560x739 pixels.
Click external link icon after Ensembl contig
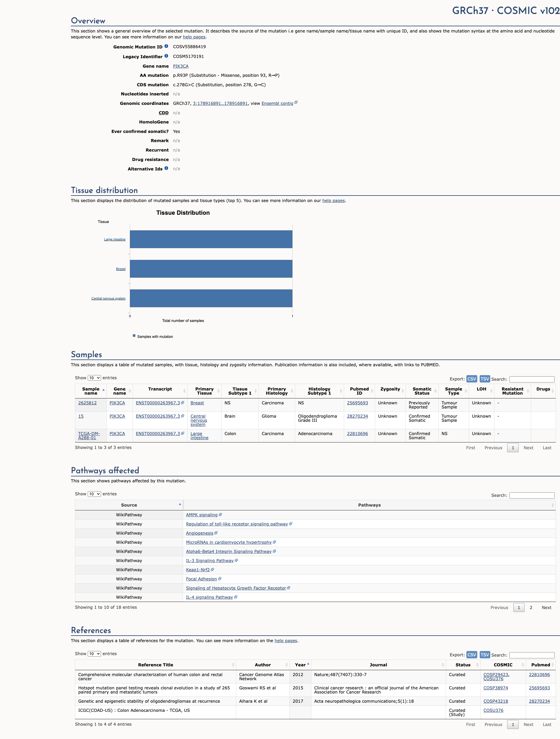pos(296,102)
